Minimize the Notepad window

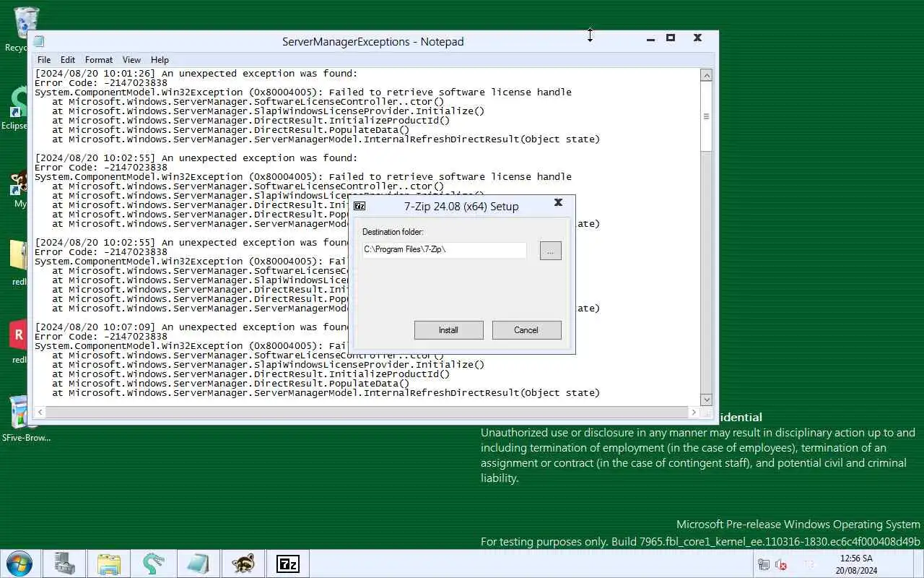click(650, 38)
